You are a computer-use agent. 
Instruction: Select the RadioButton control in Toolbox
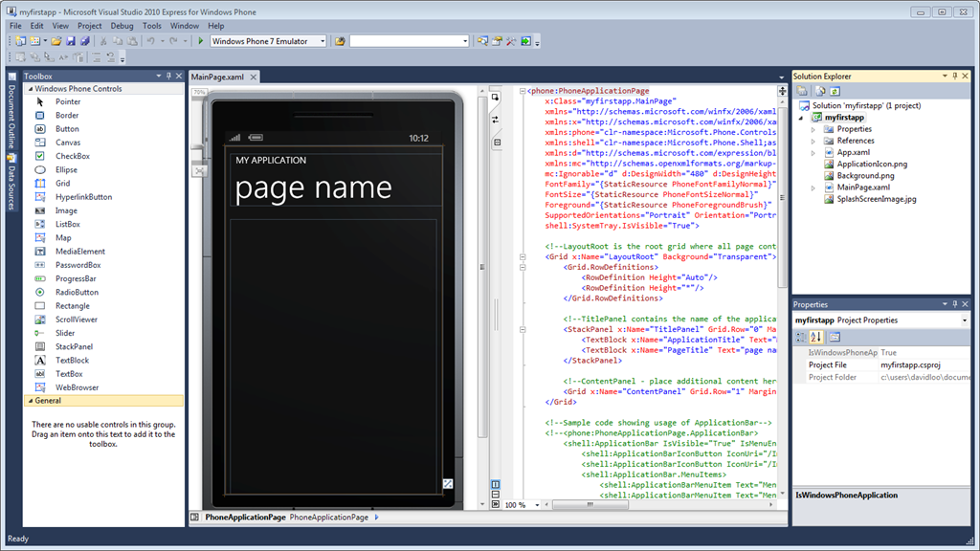(x=77, y=293)
